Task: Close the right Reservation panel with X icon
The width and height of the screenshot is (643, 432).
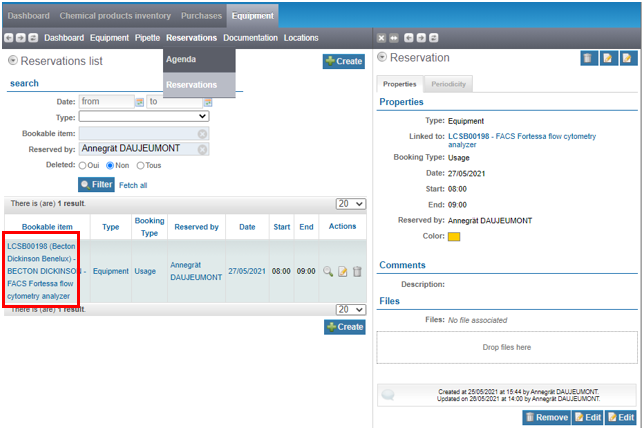Action: point(381,38)
